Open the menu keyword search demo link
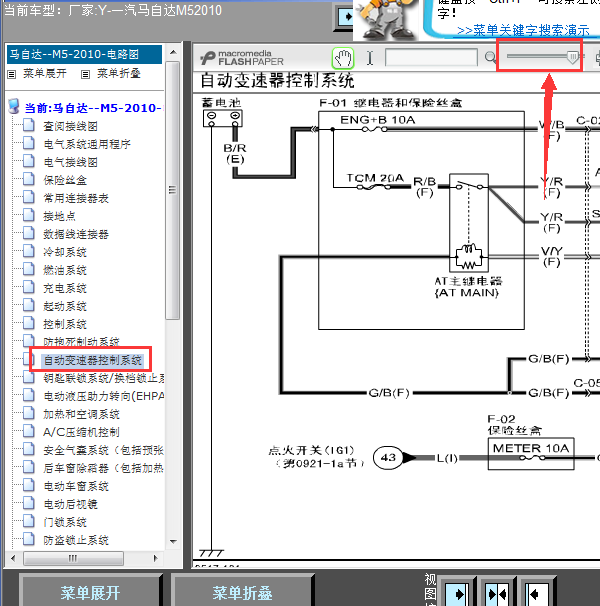The width and height of the screenshot is (600, 606). point(523,30)
